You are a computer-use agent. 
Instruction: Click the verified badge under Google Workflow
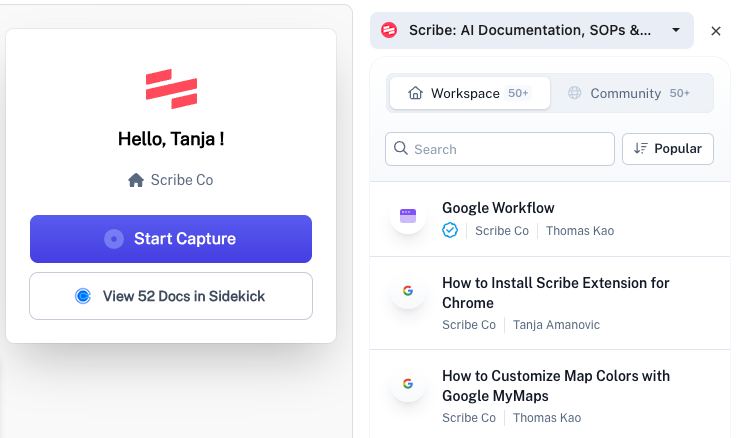(450, 230)
